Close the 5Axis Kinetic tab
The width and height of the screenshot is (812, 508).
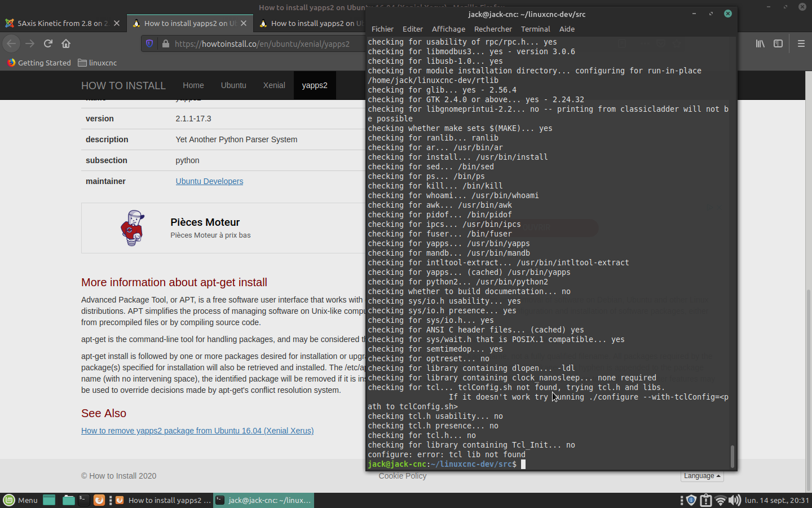117,23
